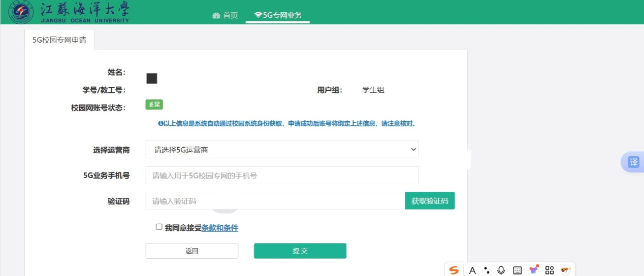644x276 pixels.
Task: Open Sogou toolbox grid icon
Action: click(549, 270)
